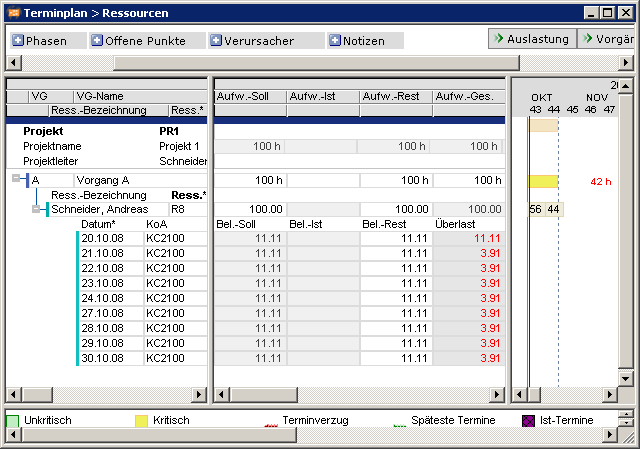This screenshot has width=640, height=449.
Task: Open the Auslastung view button
Action: click(x=532, y=39)
